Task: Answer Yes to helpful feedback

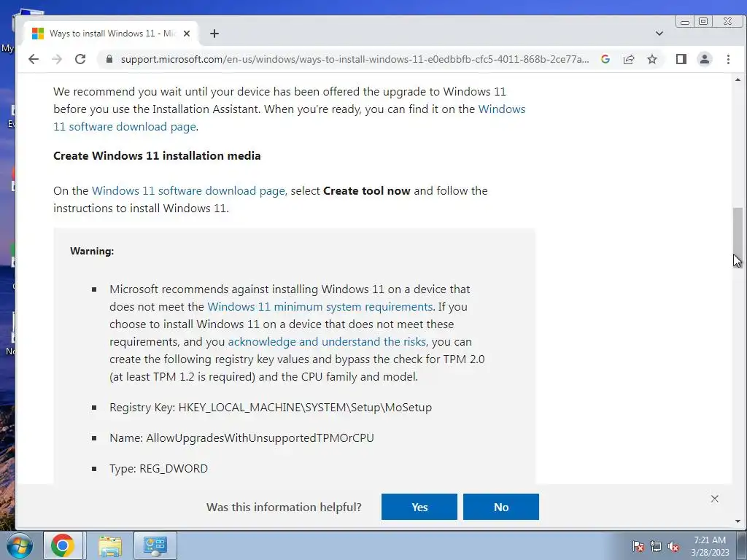Action: click(419, 507)
